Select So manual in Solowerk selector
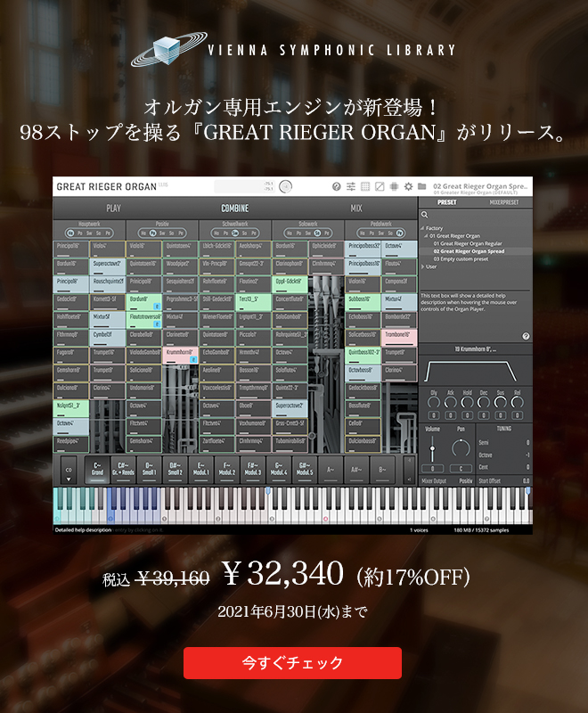The image size is (588, 713). point(317,233)
